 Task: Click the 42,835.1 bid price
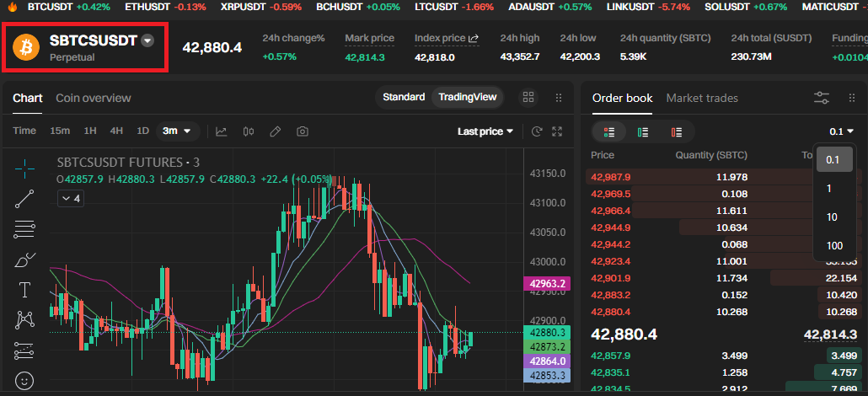611,372
